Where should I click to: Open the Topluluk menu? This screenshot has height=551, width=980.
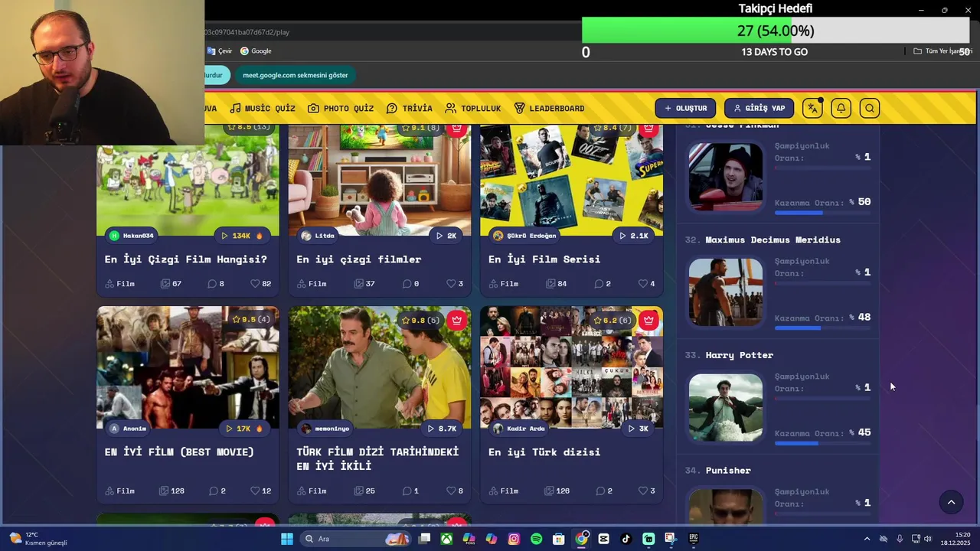point(473,108)
